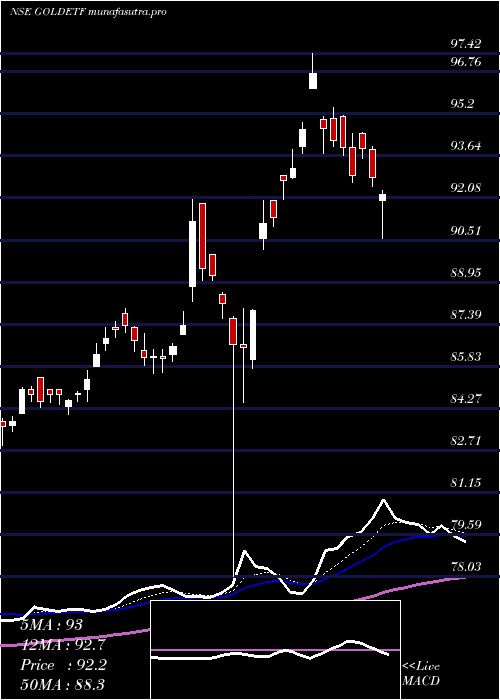Click the Live MACD label
Image resolution: width=500 pixels, height=700 pixels.
421,674
